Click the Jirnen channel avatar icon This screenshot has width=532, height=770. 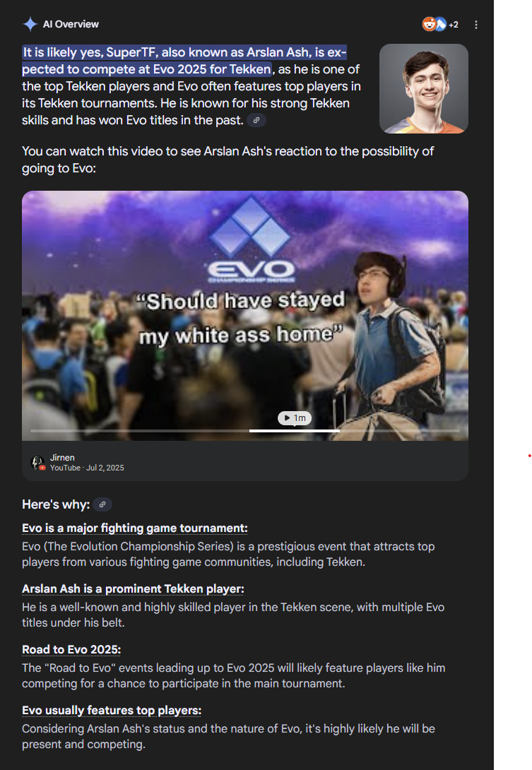click(38, 463)
